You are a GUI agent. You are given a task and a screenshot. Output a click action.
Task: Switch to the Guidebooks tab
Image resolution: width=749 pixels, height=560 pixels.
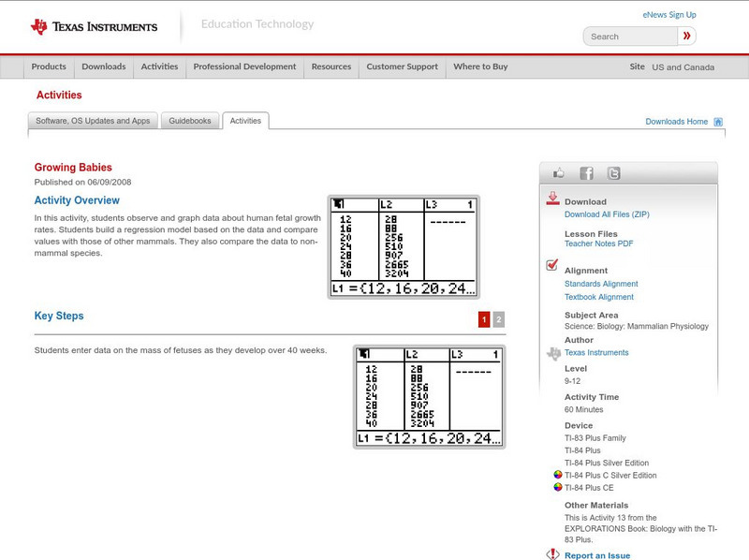click(x=190, y=121)
